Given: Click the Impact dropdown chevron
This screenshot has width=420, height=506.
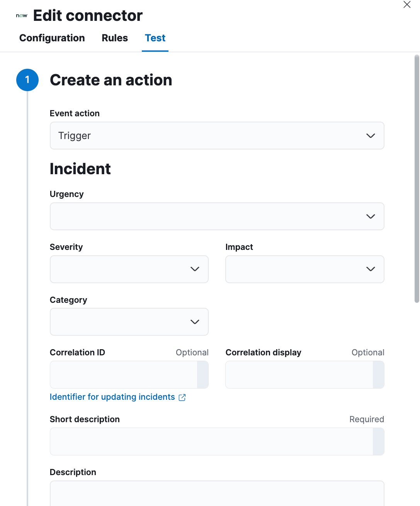Looking at the screenshot, I should point(371,269).
